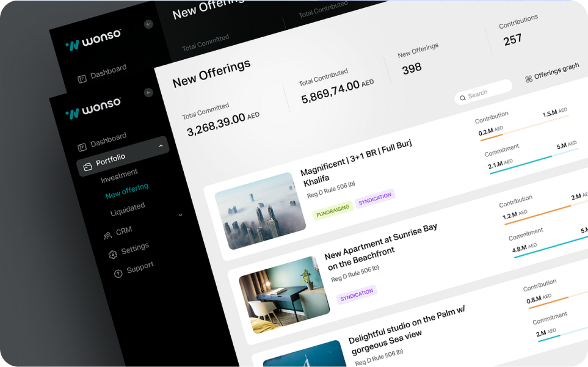Click the Total Contributed 5,869,74.00 AED value

(338, 92)
